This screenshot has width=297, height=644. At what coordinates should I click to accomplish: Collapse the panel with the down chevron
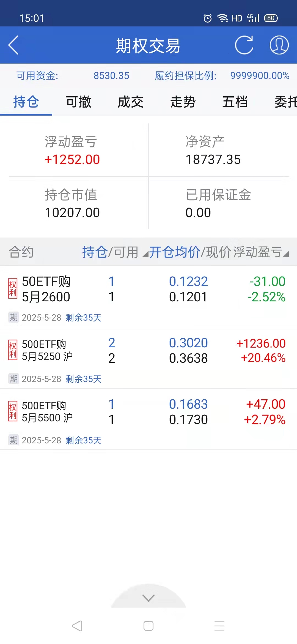[x=148, y=598]
